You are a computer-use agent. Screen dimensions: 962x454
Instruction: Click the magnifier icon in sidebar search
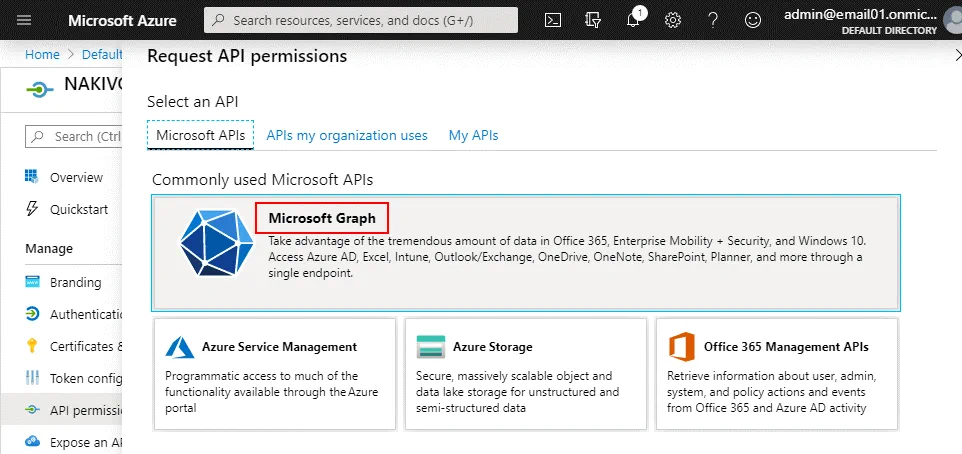click(38, 137)
